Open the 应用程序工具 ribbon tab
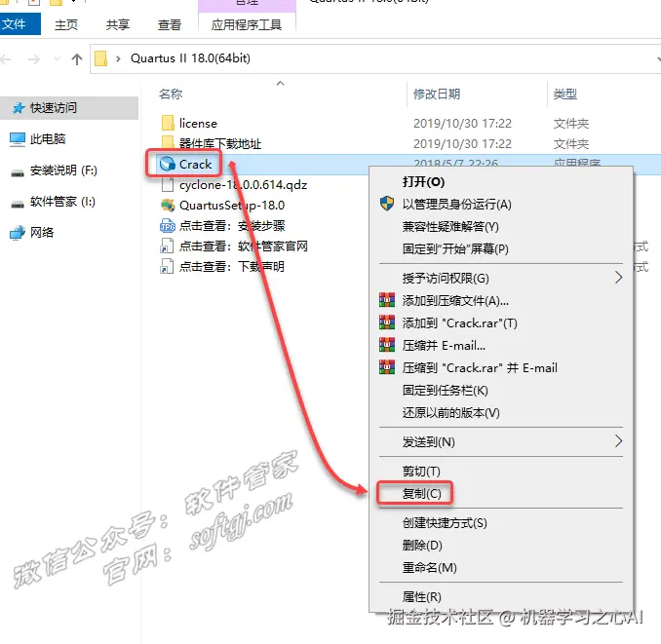 247,25
